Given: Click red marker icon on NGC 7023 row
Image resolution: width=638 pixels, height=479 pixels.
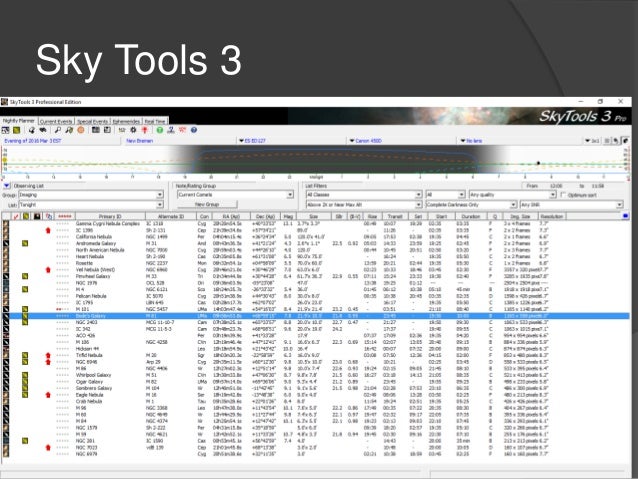Looking at the screenshot, I should click(x=48, y=447).
